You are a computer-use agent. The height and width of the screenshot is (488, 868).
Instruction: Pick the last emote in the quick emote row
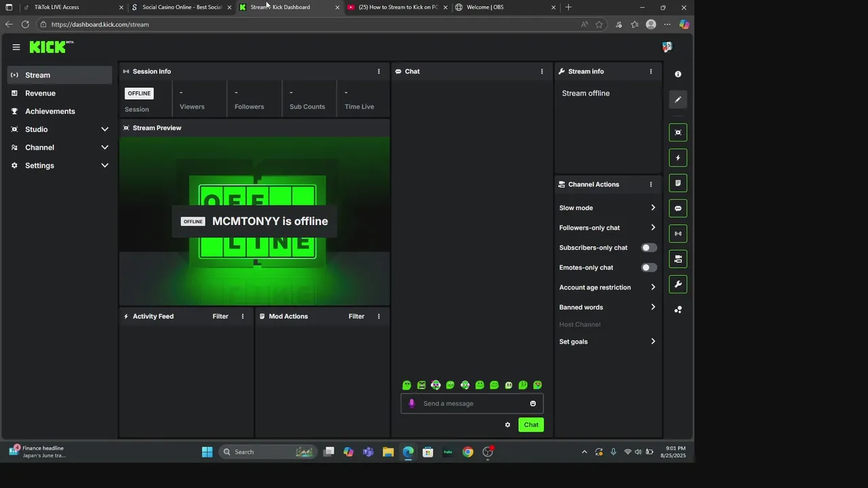[x=538, y=385]
